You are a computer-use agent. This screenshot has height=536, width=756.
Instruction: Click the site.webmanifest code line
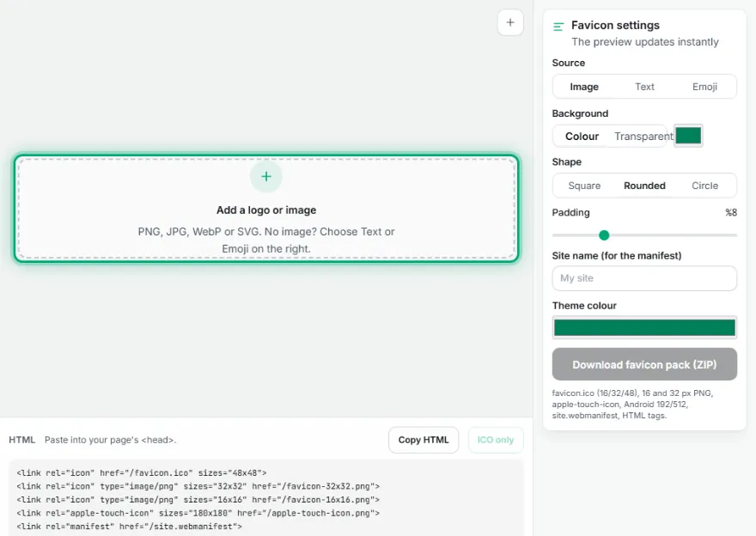coord(129,527)
